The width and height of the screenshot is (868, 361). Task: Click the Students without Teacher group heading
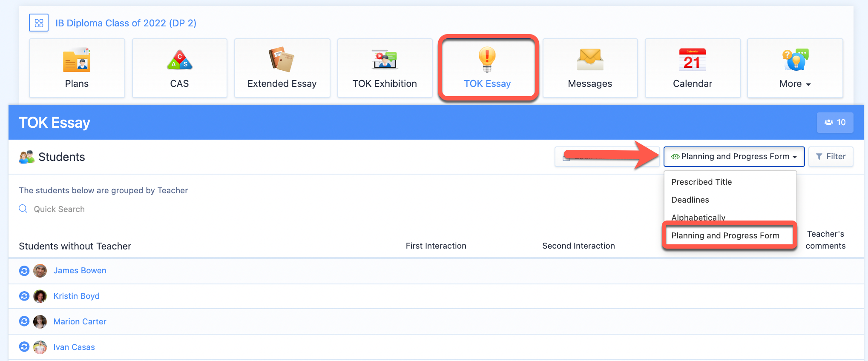point(75,246)
